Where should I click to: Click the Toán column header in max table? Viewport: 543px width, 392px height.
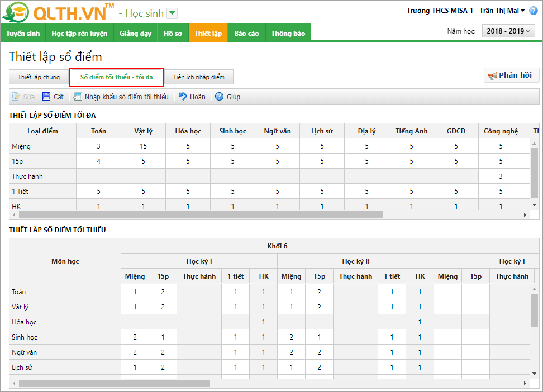point(99,131)
